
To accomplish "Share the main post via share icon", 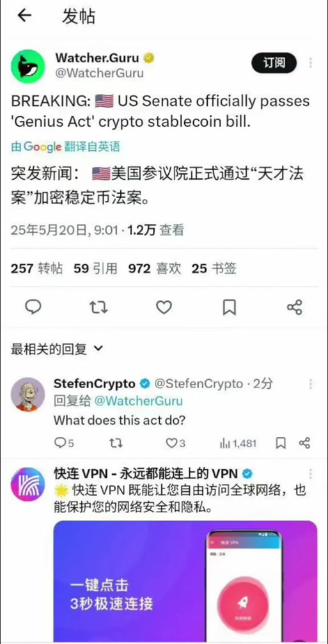I will tap(294, 307).
